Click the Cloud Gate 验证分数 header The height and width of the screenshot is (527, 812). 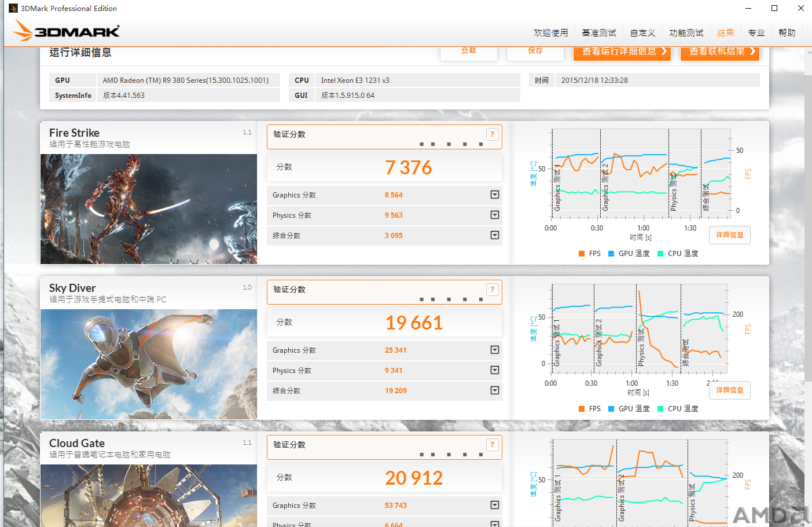[289, 445]
